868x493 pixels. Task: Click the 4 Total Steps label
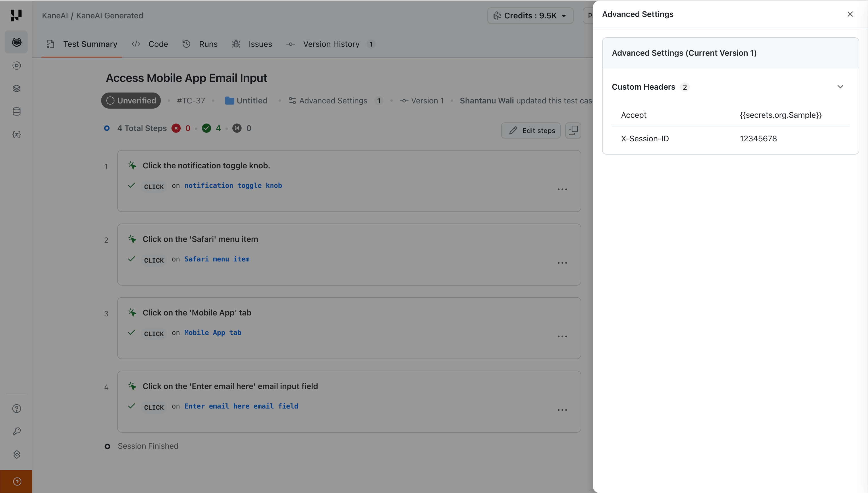142,128
